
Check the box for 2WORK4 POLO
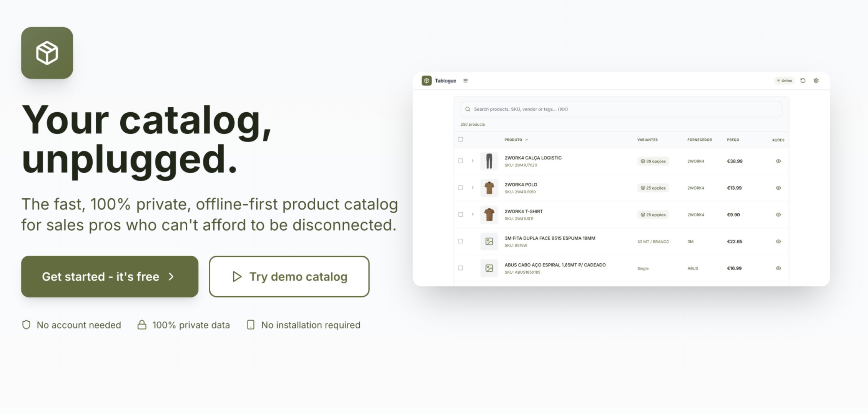[x=460, y=188]
